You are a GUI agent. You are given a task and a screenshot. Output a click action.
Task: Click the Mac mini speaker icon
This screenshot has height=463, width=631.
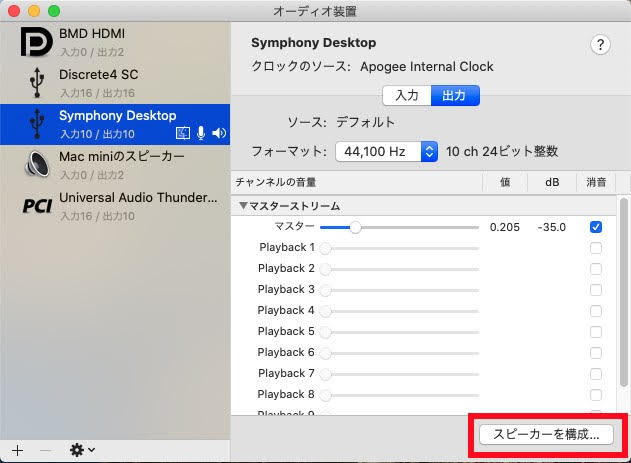[x=37, y=164]
